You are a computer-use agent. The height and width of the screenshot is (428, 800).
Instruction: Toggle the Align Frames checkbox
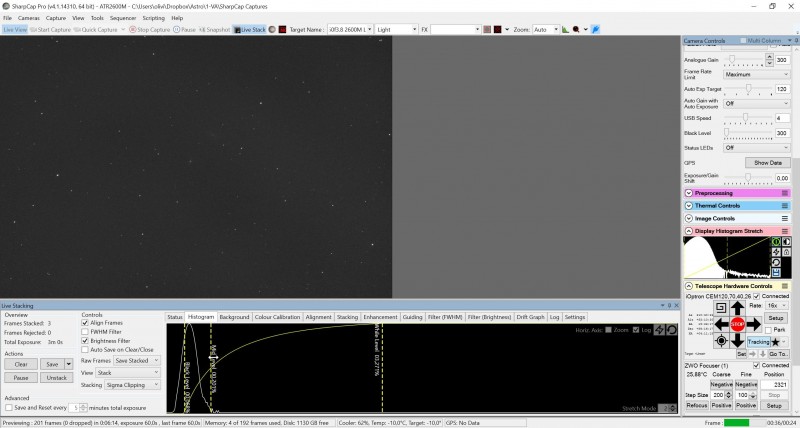(x=85, y=323)
